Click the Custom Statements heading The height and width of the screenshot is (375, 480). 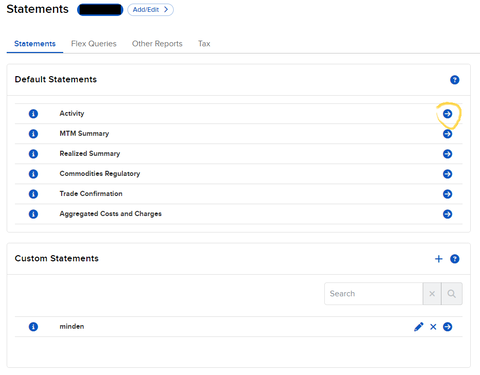[x=57, y=258]
